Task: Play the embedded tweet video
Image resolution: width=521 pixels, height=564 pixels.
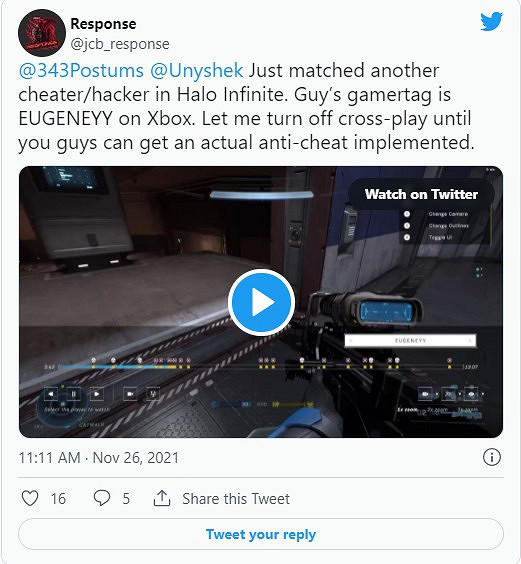Action: [262, 303]
